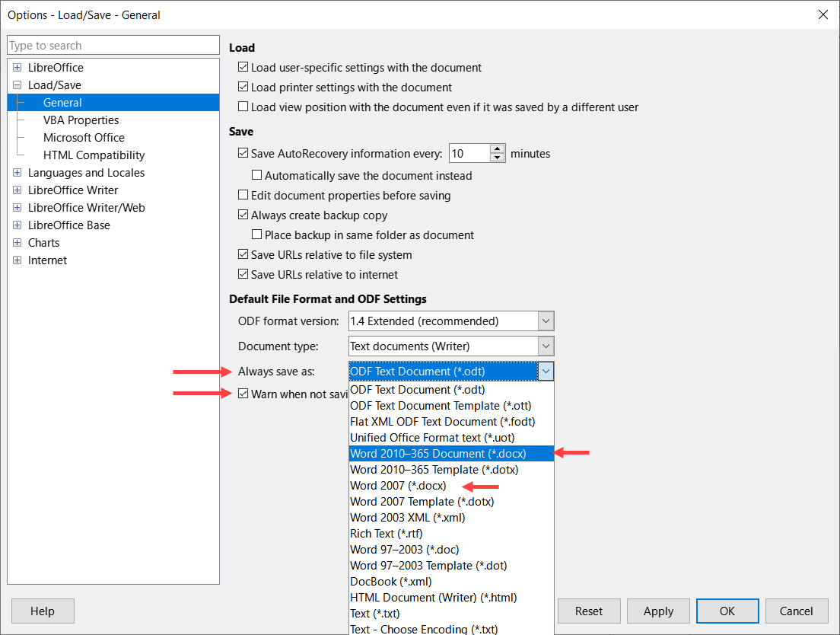Expand the Internet tree node
Image resolution: width=840 pixels, height=635 pixels.
click(17, 260)
